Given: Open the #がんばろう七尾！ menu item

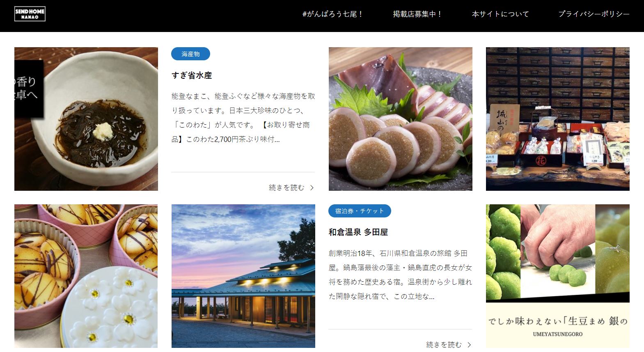Looking at the screenshot, I should point(333,14).
